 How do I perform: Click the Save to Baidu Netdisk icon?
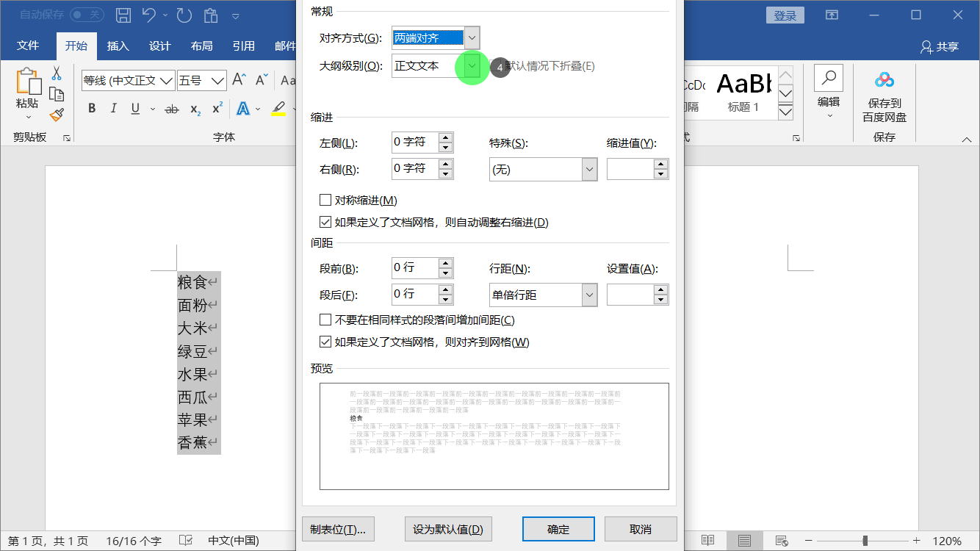point(884,79)
